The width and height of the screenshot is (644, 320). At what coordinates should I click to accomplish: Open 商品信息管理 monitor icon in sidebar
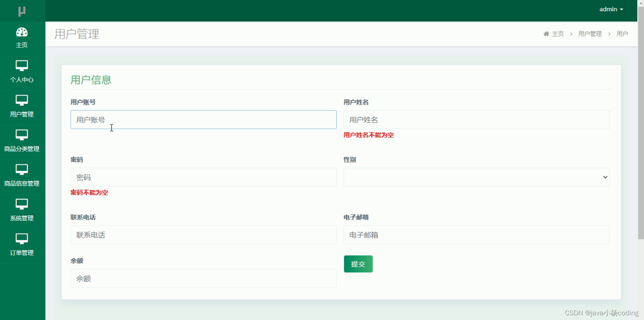(22, 170)
